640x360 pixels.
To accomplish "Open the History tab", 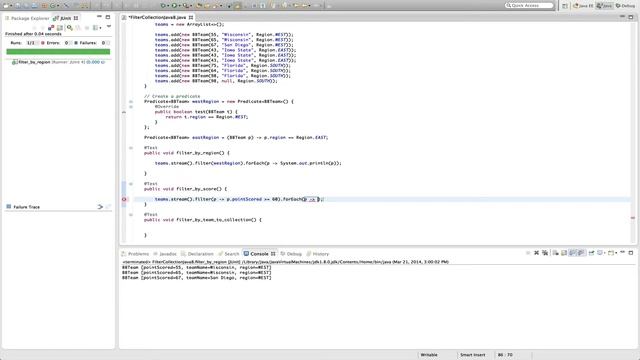I will pyautogui.click(x=318, y=254).
